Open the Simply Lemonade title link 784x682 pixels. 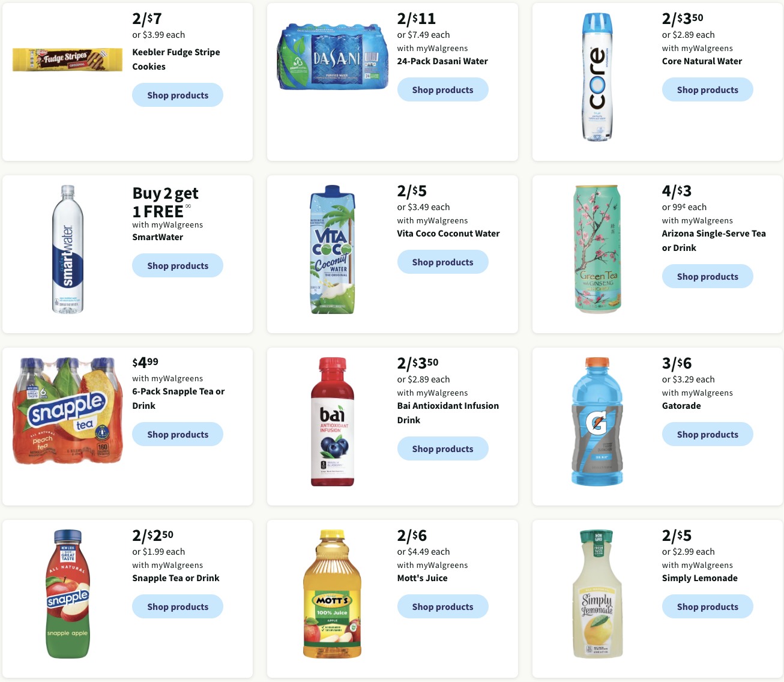[700, 578]
